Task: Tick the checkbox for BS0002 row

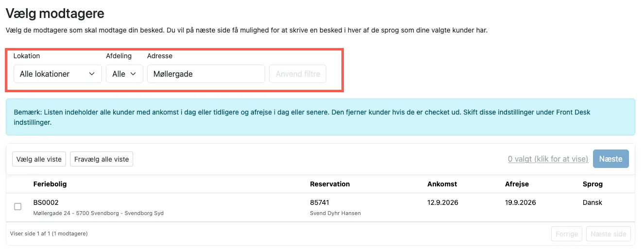Action: pos(18,206)
